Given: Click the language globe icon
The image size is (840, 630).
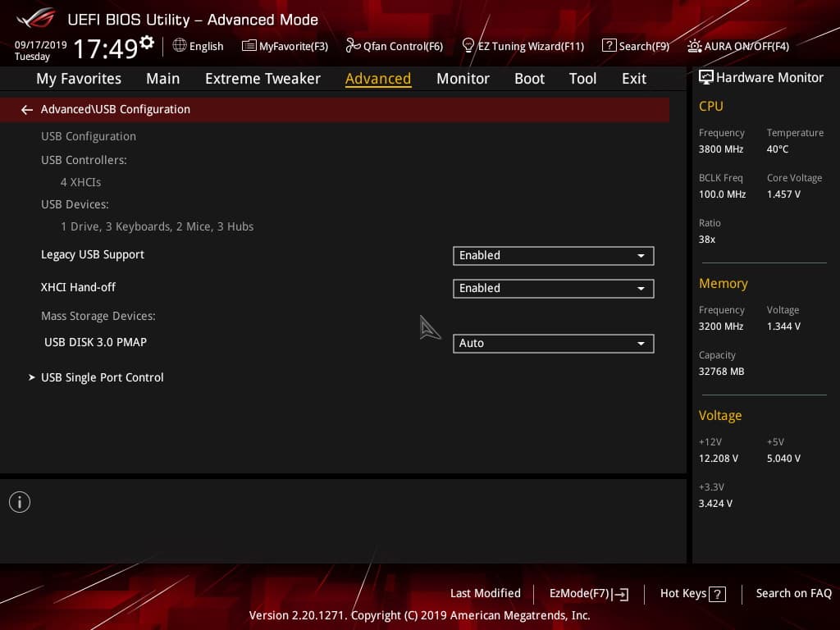Looking at the screenshot, I should pos(180,45).
